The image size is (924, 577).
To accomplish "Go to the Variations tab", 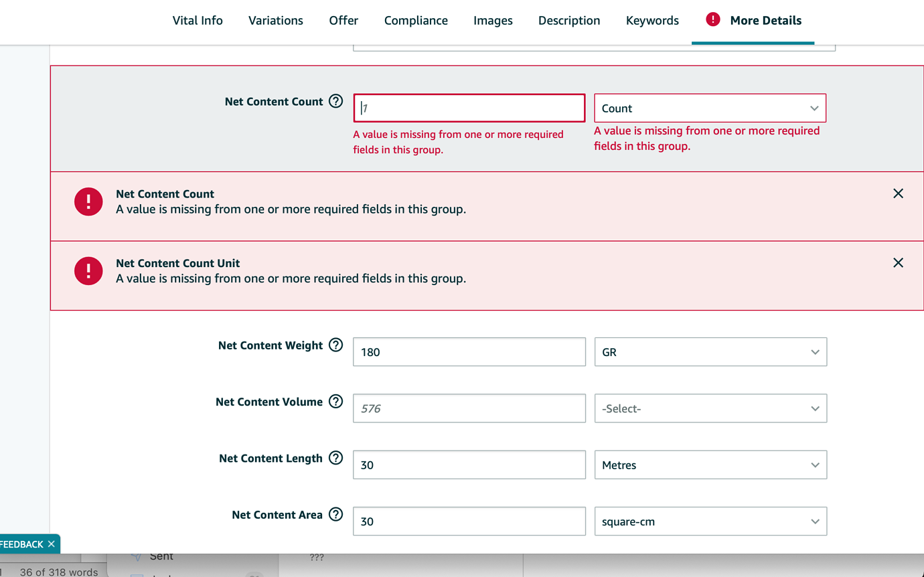I will tap(276, 21).
